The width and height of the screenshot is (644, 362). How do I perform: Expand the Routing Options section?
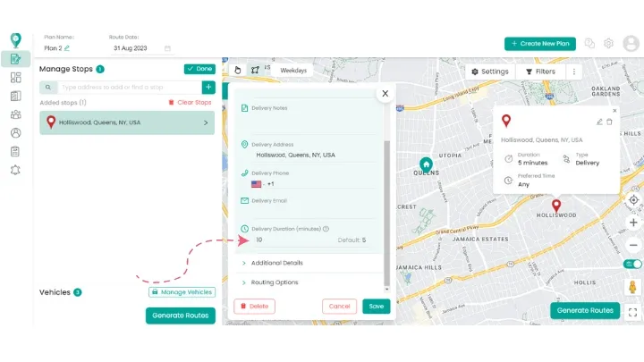click(275, 282)
